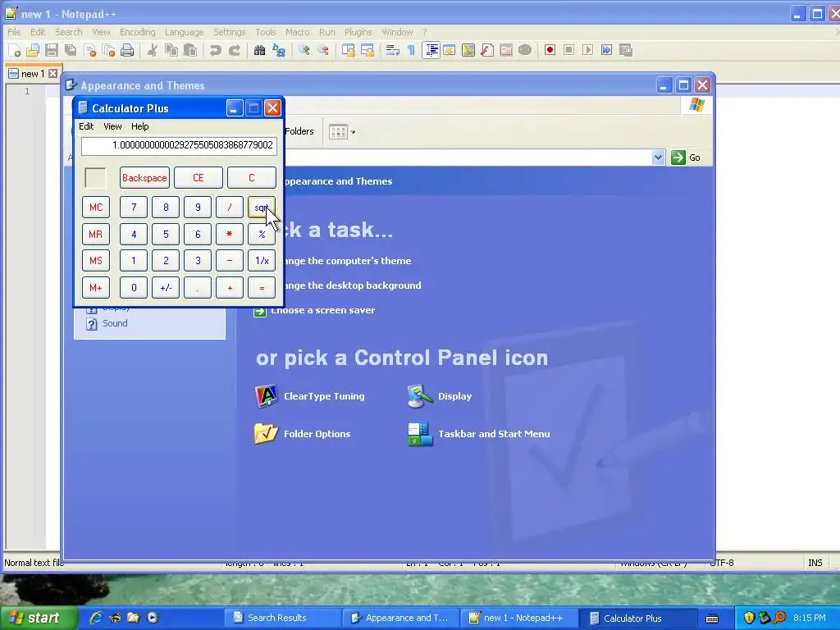Click the Backspace button in Calculator Plus
840x630 pixels.
144,178
